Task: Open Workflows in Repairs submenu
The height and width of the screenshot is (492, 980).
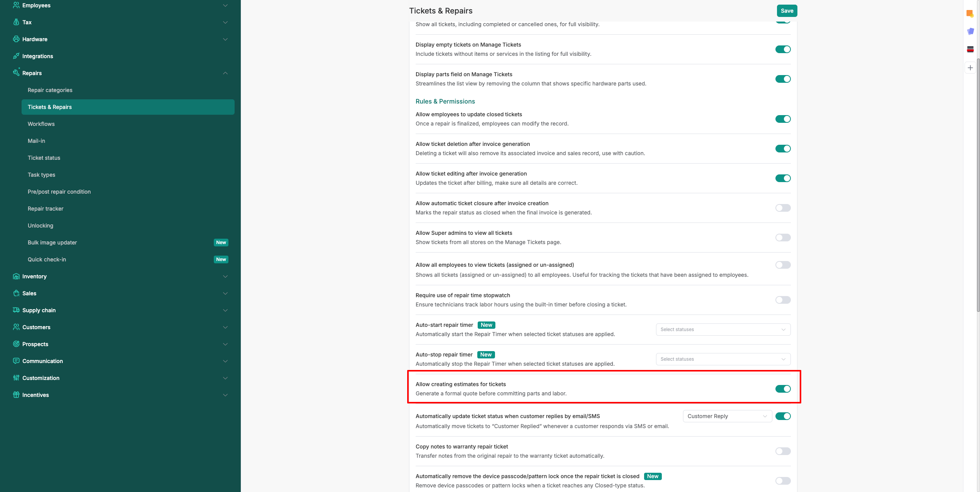Action: pyautogui.click(x=41, y=124)
